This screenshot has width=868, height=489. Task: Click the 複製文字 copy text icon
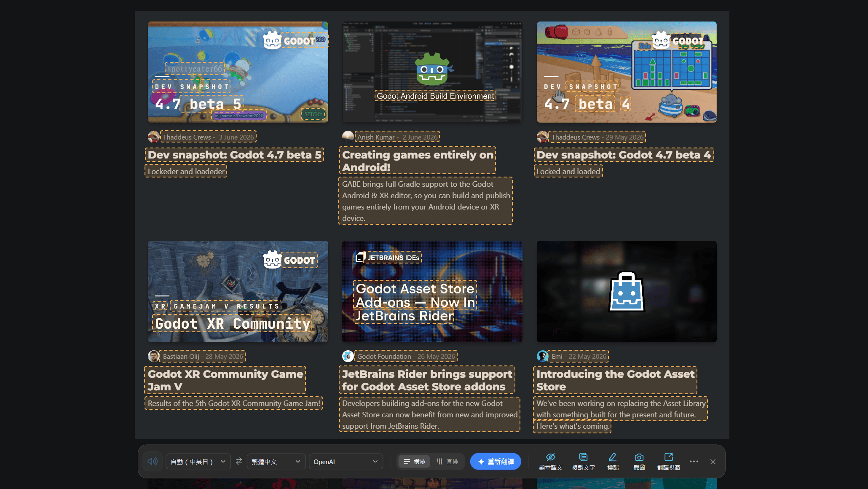click(x=583, y=461)
